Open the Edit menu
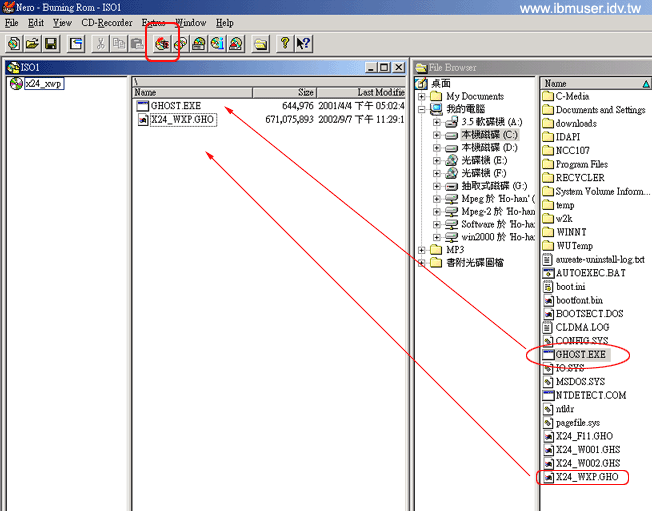Screen dimensions: 652x511 point(36,23)
